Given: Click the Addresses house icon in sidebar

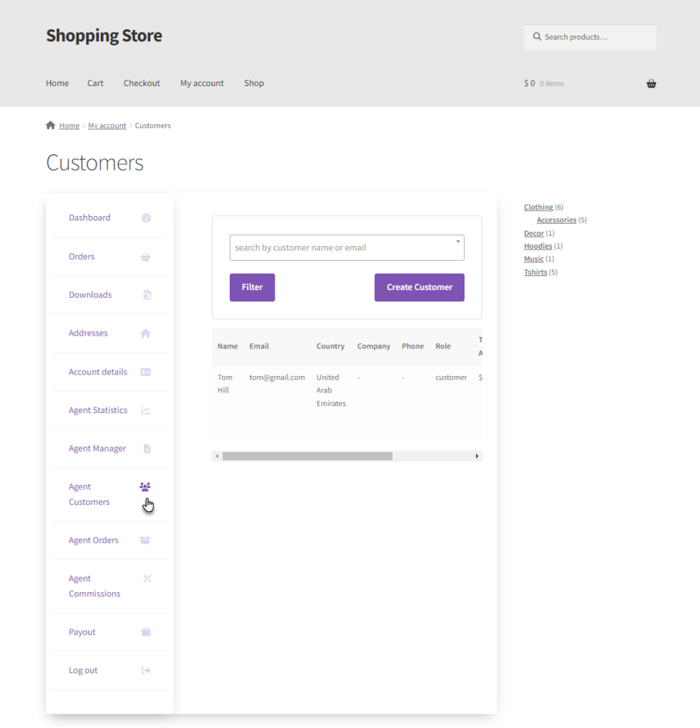Looking at the screenshot, I should pos(145,333).
